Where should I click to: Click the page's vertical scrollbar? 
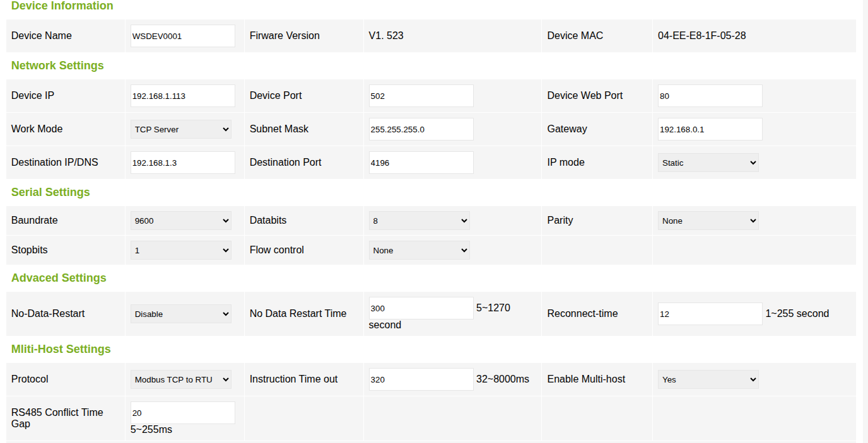point(865,221)
